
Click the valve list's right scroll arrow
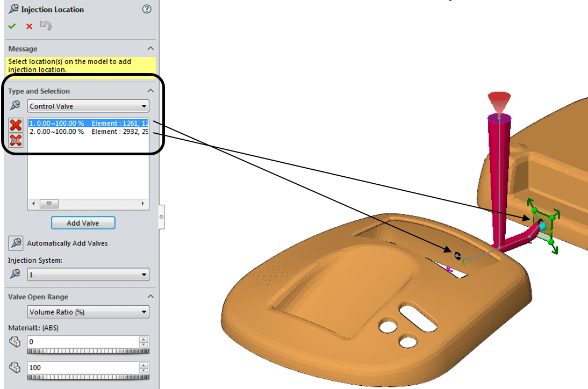(143, 204)
